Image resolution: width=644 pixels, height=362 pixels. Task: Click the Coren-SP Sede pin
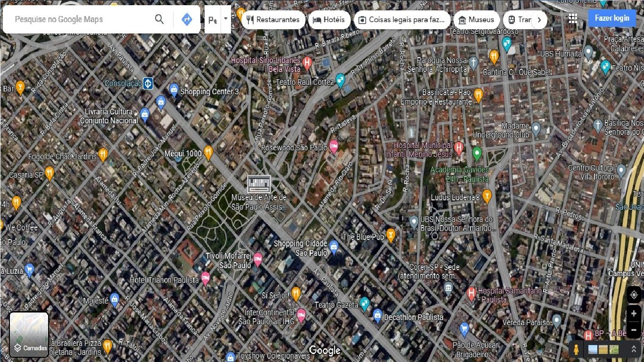(x=448, y=288)
